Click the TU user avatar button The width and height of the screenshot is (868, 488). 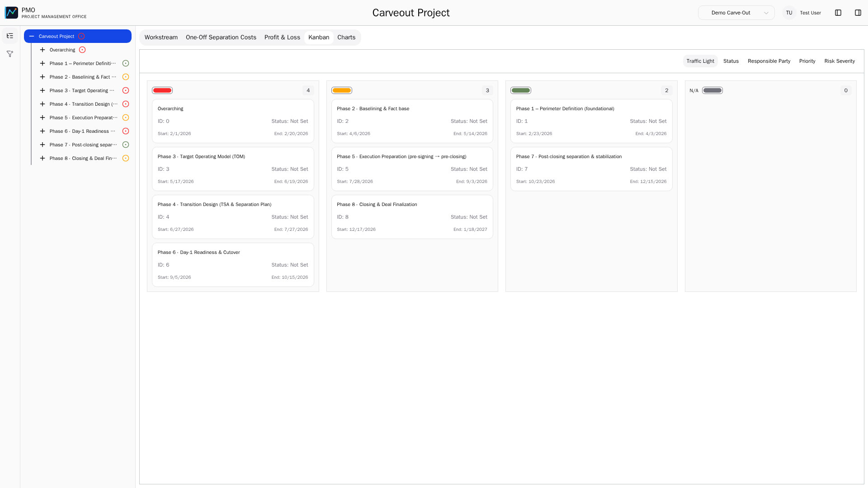point(789,13)
